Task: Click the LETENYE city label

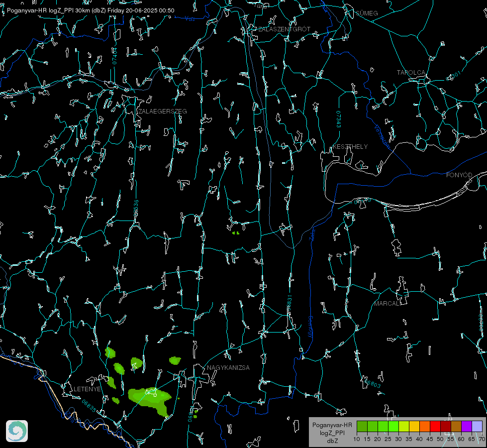Action: [87, 389]
